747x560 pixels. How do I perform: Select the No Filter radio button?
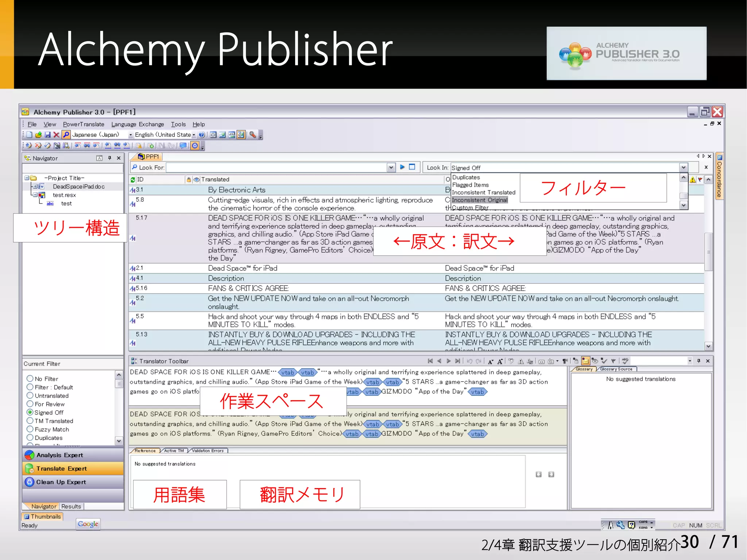[30, 379]
